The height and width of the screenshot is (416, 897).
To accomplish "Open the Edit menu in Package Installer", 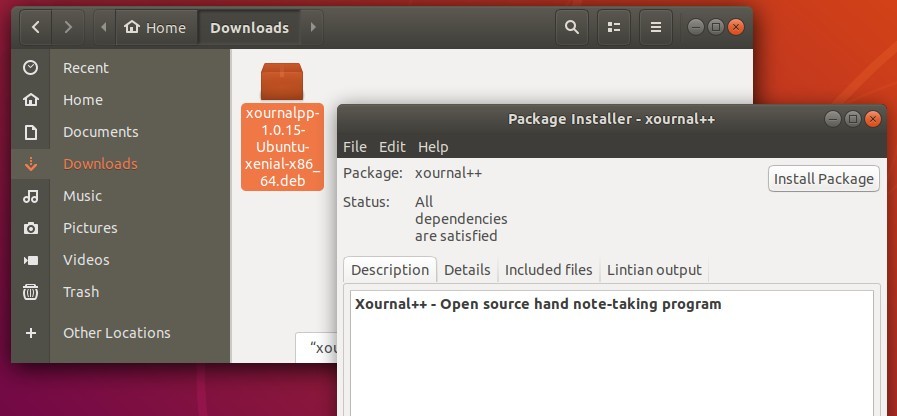I will pos(392,147).
